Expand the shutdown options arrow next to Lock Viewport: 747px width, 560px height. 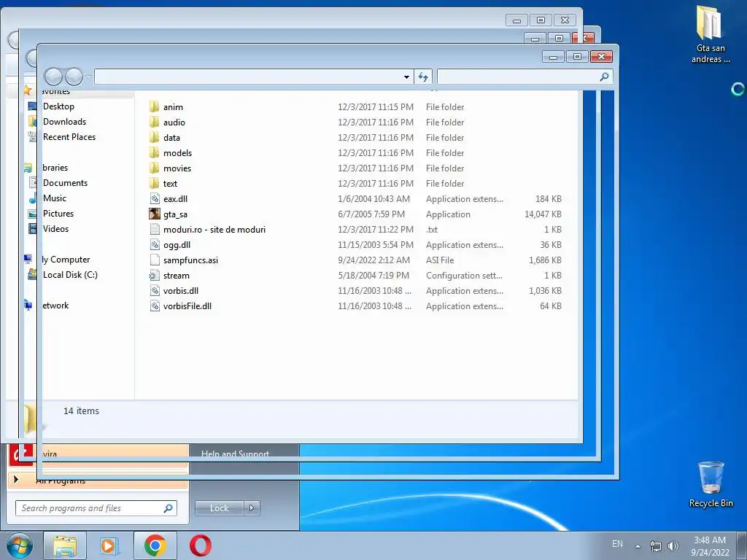click(x=252, y=508)
